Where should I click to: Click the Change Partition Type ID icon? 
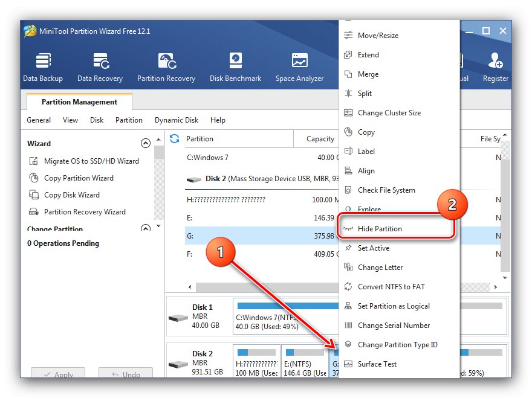click(x=348, y=344)
